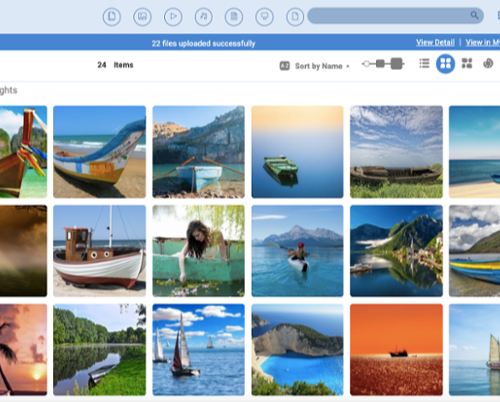Open the Sort by Name dropdown
This screenshot has width=500, height=403.
pyautogui.click(x=322, y=66)
